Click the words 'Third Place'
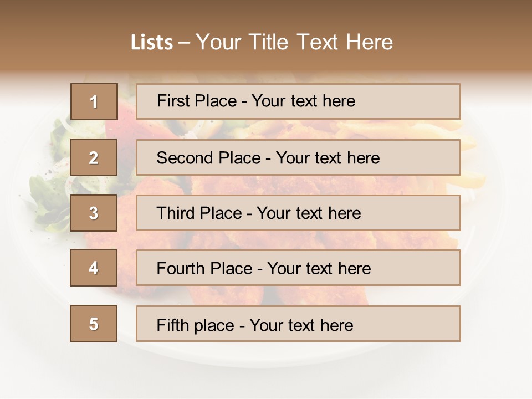532x399 pixels. [199, 213]
